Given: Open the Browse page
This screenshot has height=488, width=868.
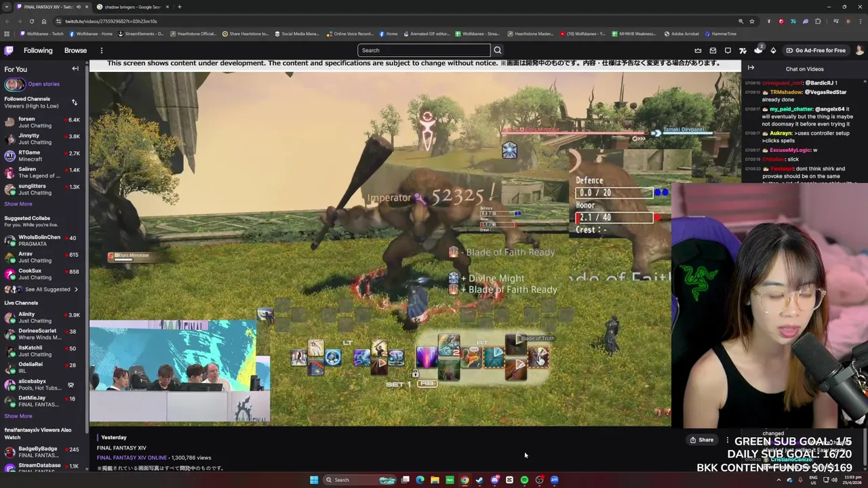Looking at the screenshot, I should coord(75,50).
